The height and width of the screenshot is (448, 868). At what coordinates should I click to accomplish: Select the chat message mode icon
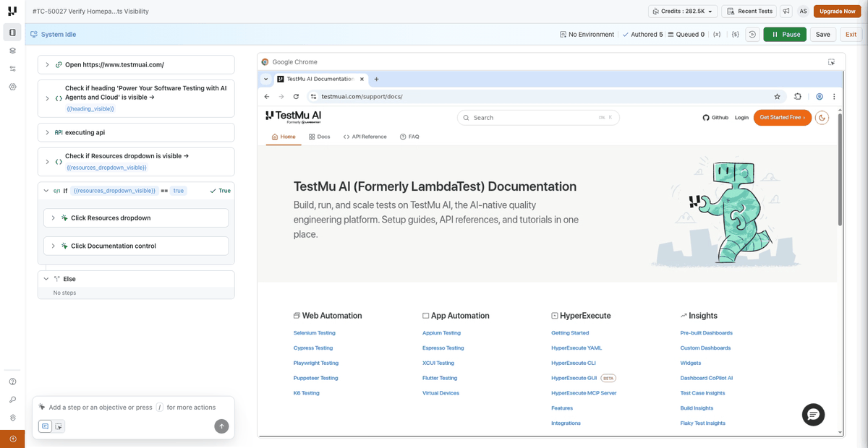[x=46, y=426]
